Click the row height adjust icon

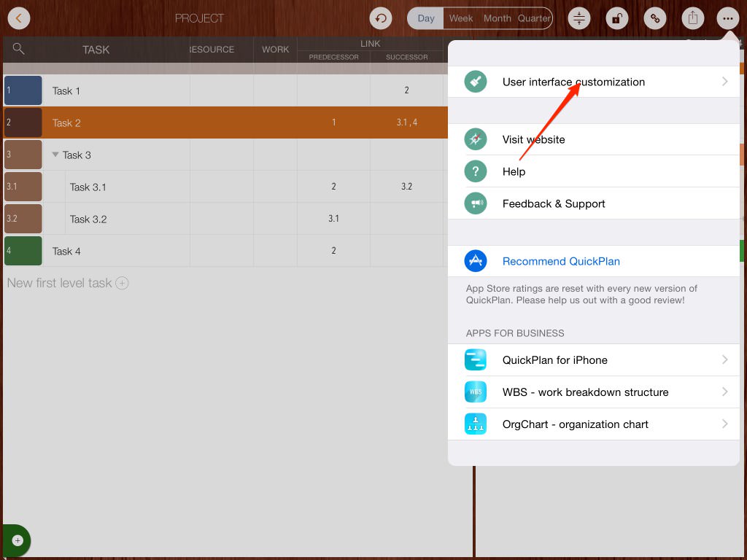point(579,18)
